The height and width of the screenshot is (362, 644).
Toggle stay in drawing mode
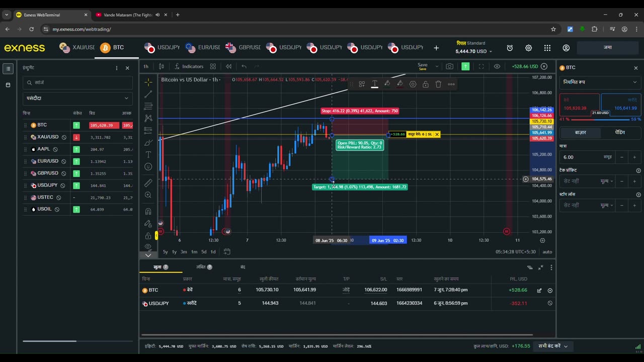point(148,224)
